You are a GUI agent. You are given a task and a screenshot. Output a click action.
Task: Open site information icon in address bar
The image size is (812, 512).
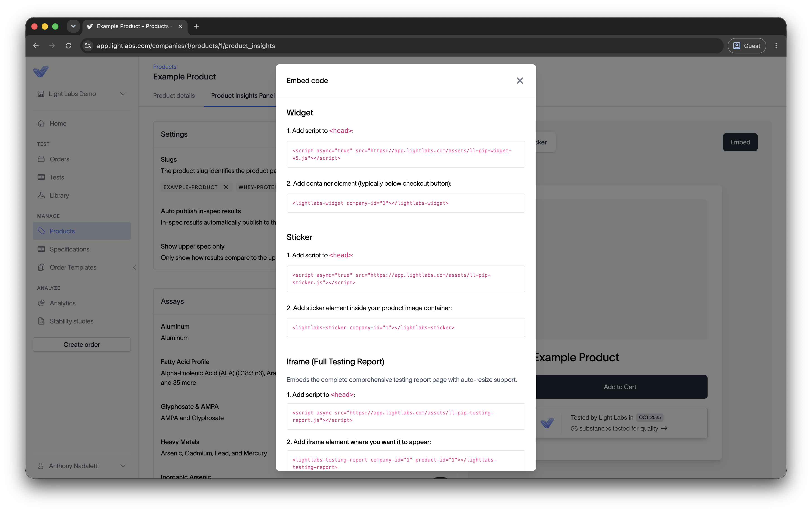[x=88, y=46]
